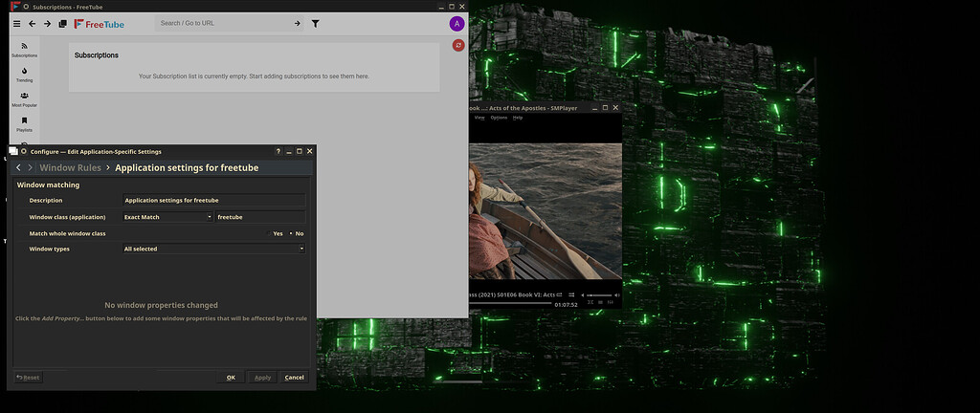
Task: Submit search with the arrow in search bar
Action: tap(297, 24)
